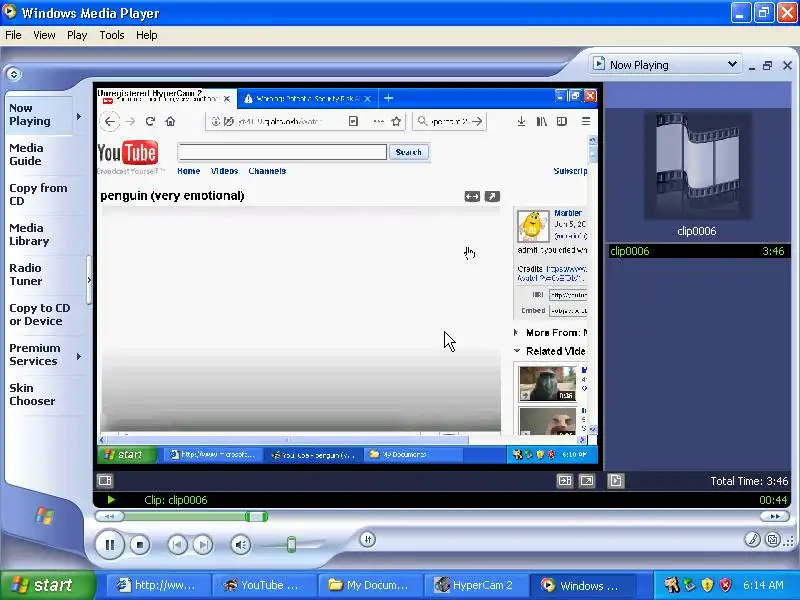The image size is (800, 600).
Task: Click the video size fit icon
Action: (565, 481)
